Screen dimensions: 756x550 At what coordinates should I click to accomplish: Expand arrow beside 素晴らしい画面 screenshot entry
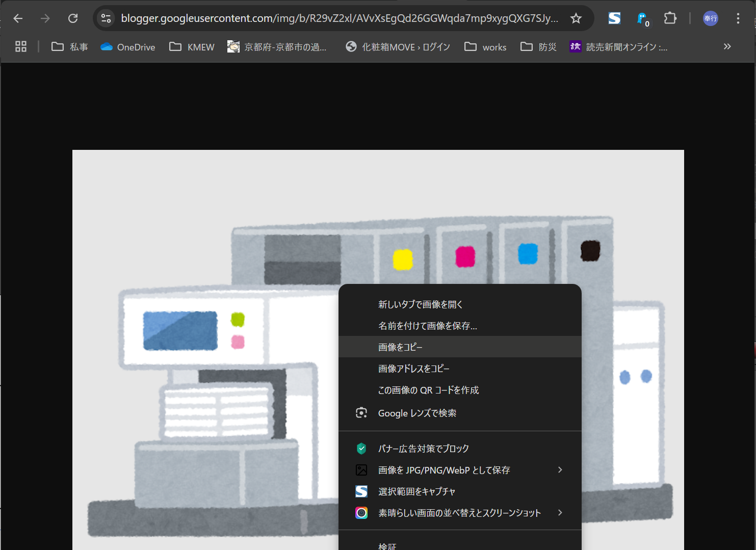point(560,513)
